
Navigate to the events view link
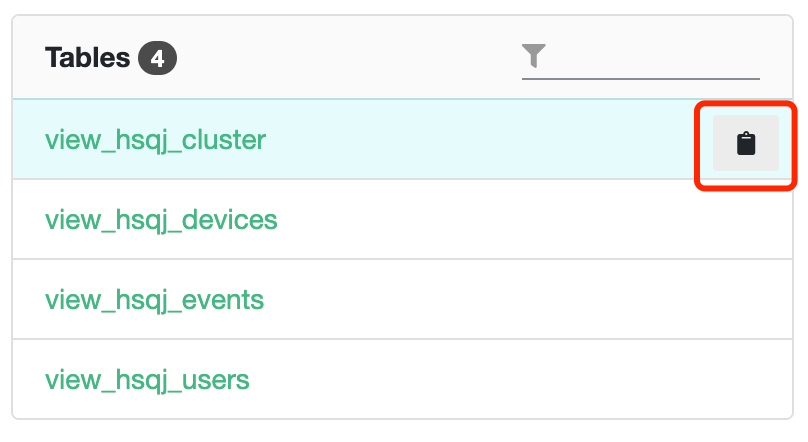click(154, 299)
